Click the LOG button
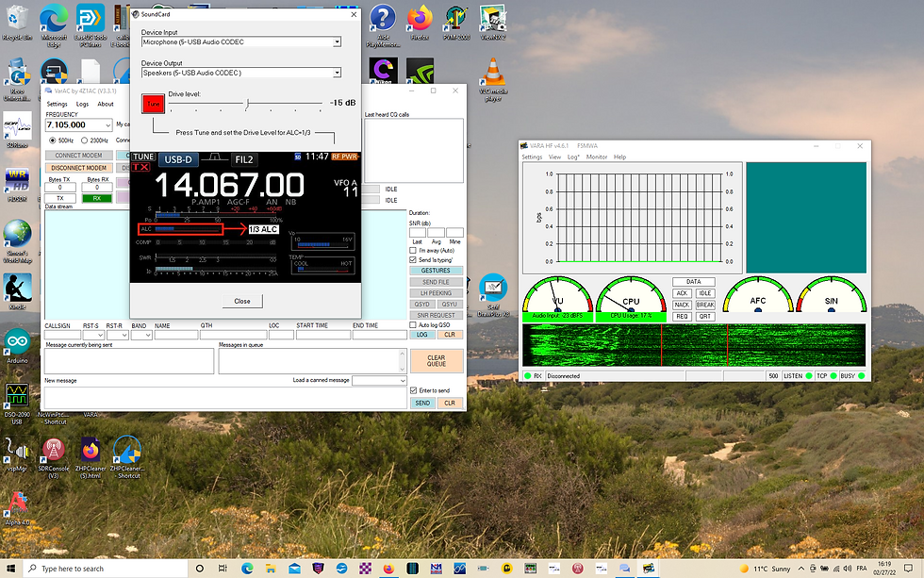The image size is (924, 578). point(422,335)
